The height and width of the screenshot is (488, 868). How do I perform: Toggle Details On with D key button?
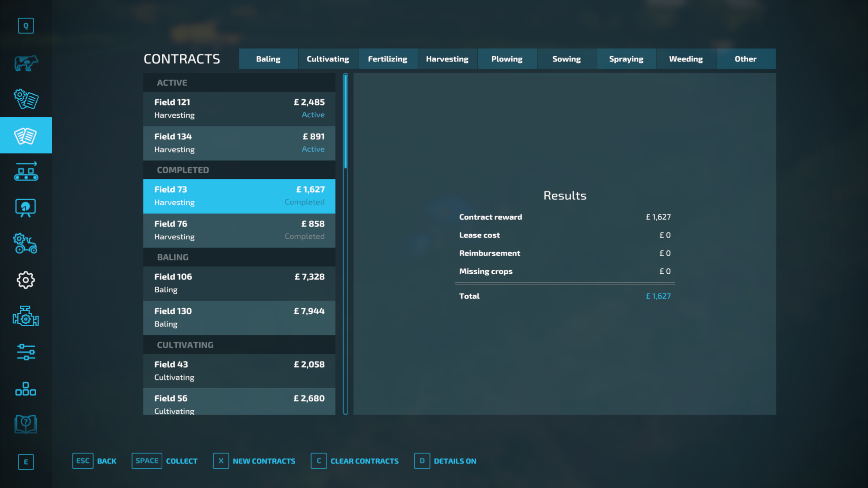click(x=445, y=461)
